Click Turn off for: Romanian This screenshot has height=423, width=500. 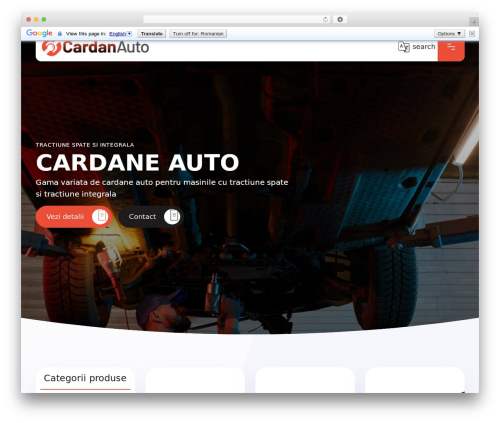pos(198,34)
